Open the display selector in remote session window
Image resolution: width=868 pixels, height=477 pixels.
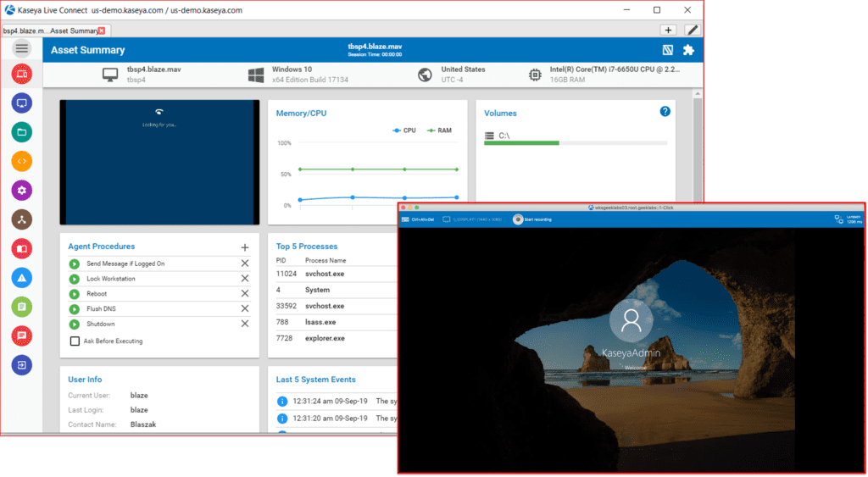pyautogui.click(x=472, y=219)
